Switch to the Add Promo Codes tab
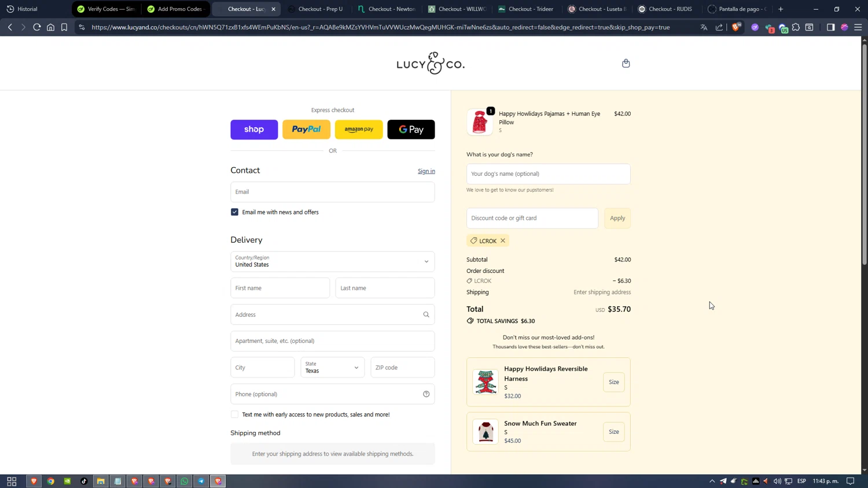This screenshot has width=868, height=488. 176,9
